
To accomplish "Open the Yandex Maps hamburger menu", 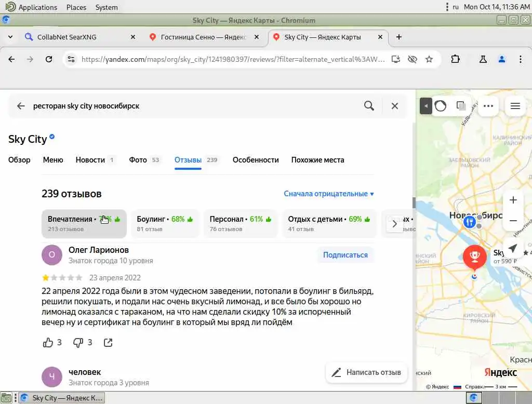I will [515, 106].
